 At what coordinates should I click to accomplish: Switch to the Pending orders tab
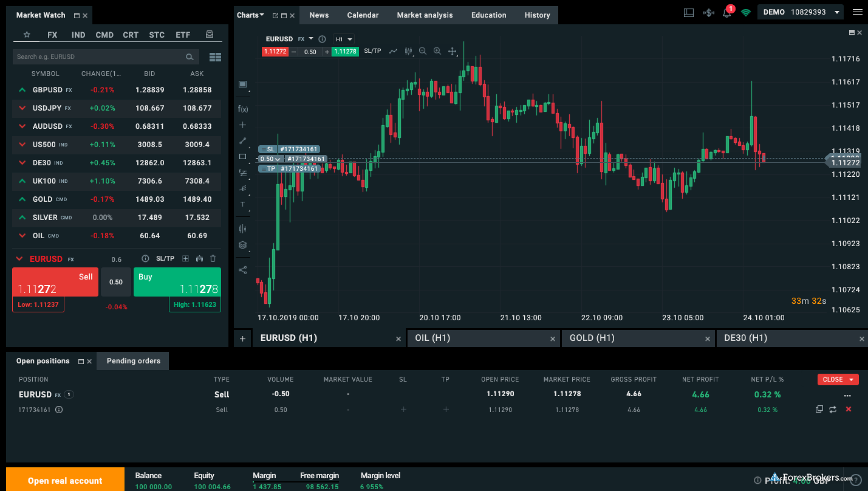(x=132, y=360)
